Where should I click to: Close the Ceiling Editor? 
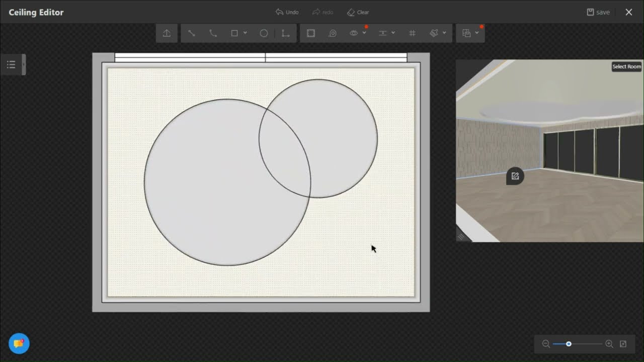click(629, 12)
